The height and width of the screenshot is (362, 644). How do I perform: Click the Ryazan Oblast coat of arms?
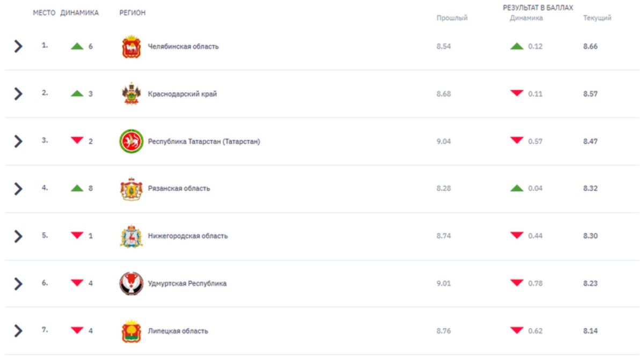[131, 189]
